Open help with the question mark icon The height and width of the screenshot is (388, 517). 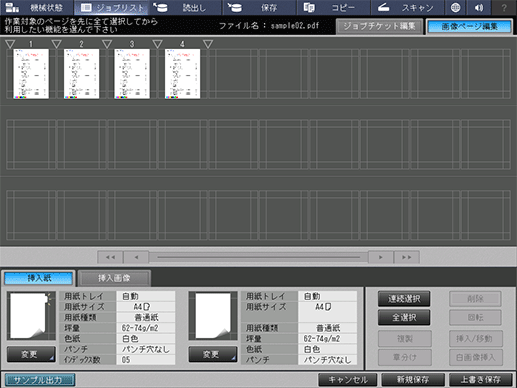point(504,7)
